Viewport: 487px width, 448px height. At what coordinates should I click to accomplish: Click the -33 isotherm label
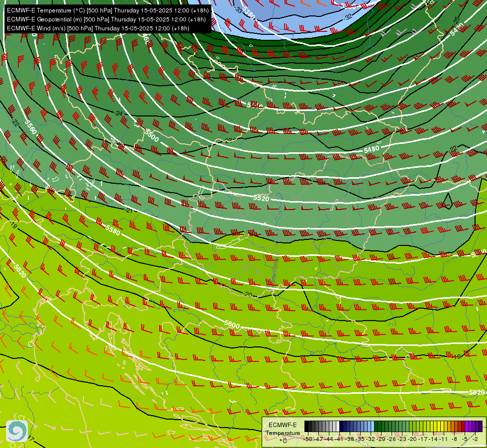(239, 10)
